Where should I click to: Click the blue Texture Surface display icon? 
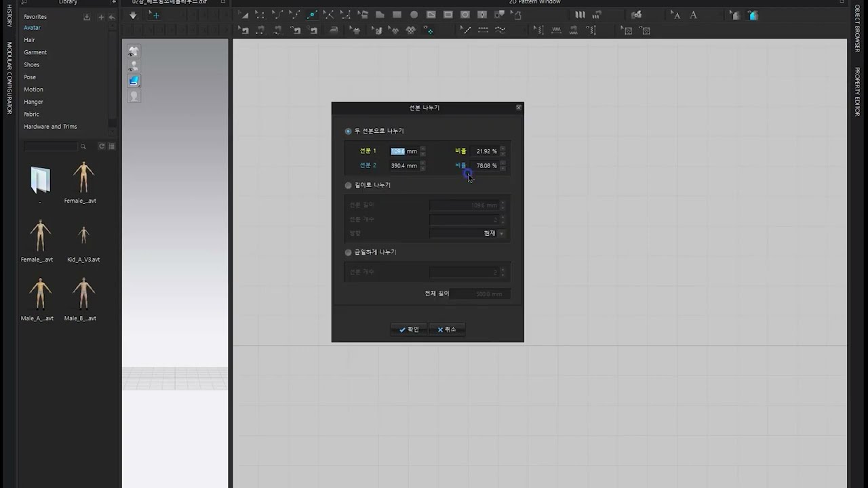pos(134,81)
